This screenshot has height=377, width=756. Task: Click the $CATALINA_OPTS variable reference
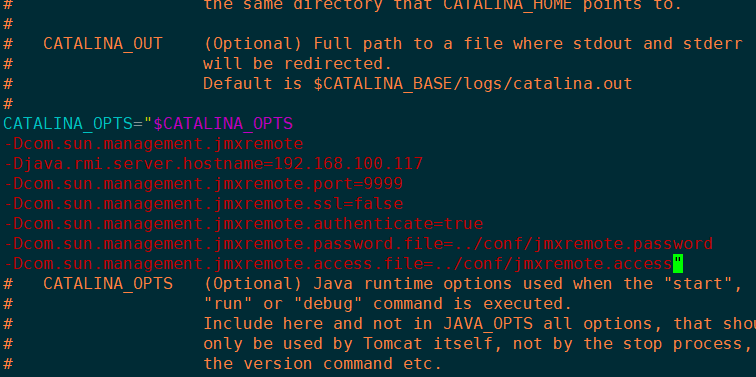[223, 124]
